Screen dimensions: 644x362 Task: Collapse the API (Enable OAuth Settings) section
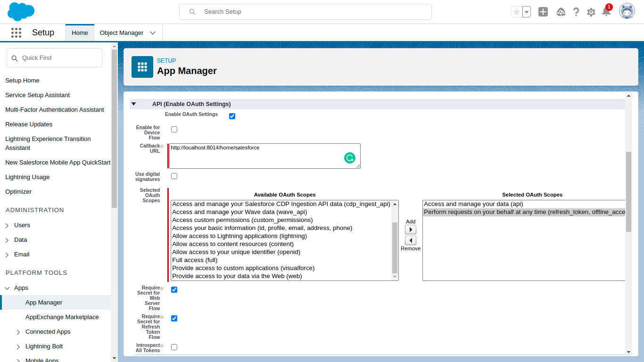(x=133, y=104)
